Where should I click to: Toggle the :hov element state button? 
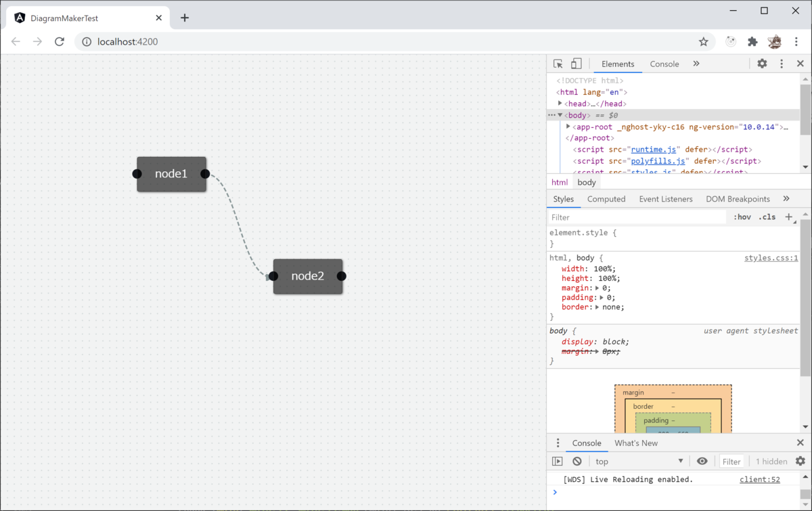coord(742,217)
